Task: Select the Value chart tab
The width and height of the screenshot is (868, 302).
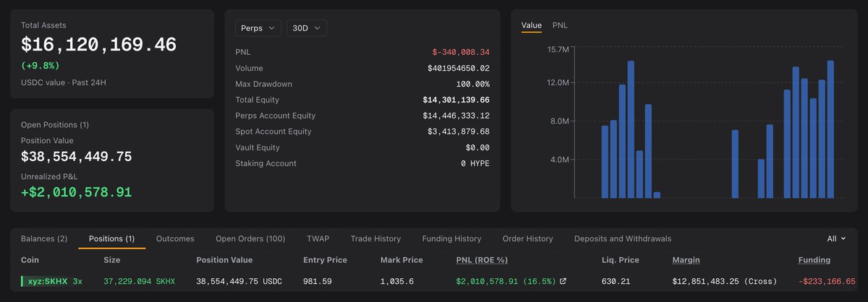Action: [531, 25]
